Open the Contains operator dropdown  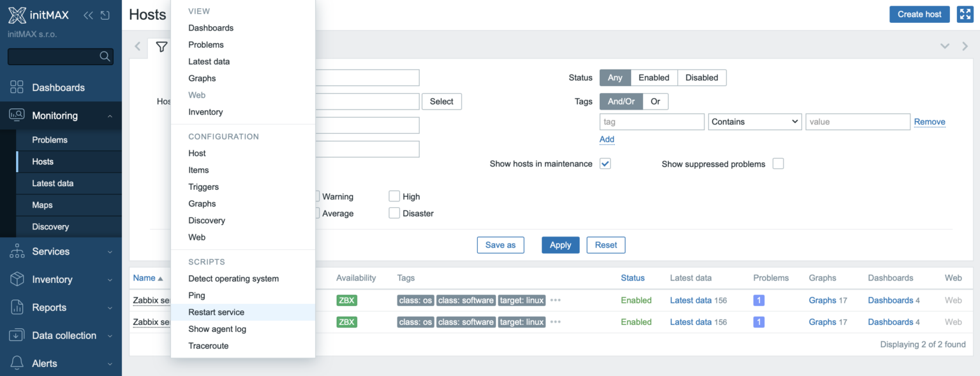(x=755, y=121)
